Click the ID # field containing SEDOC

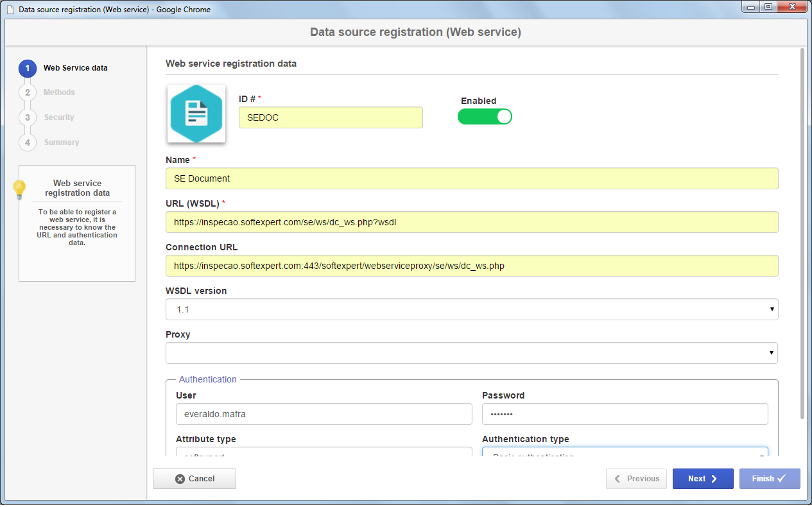(331, 117)
